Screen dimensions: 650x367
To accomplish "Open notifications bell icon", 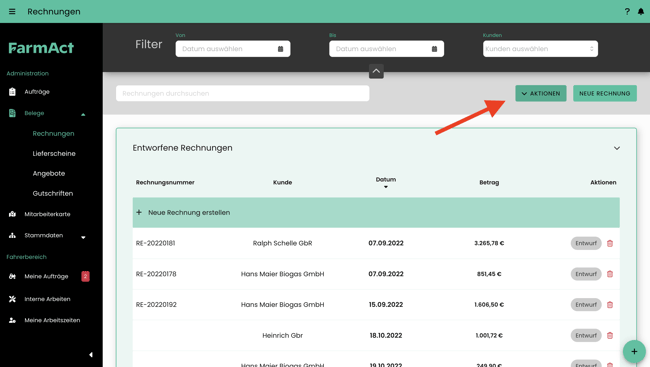I will click(x=641, y=12).
